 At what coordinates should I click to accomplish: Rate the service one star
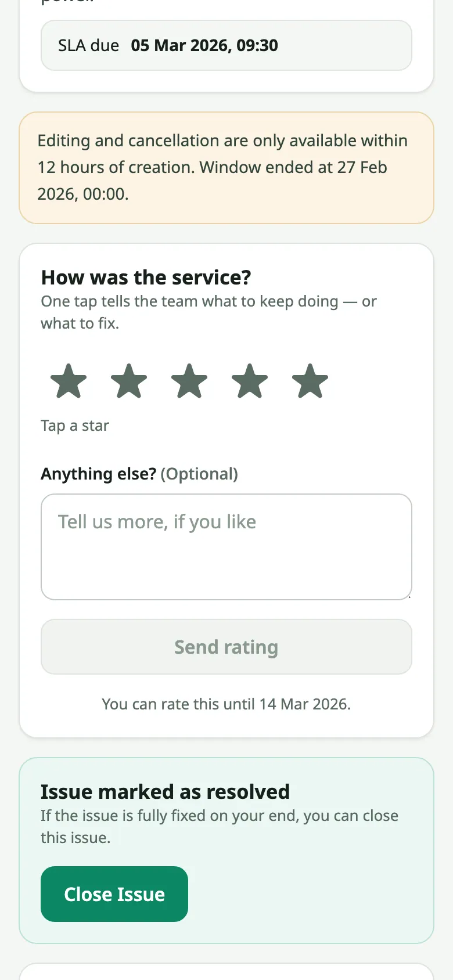[69, 381]
